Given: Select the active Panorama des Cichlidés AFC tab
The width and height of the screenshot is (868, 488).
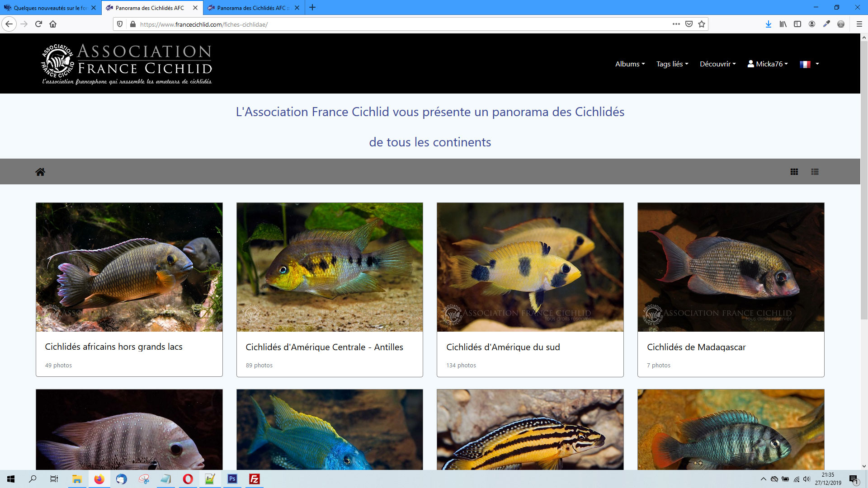Looking at the screenshot, I should [152, 8].
